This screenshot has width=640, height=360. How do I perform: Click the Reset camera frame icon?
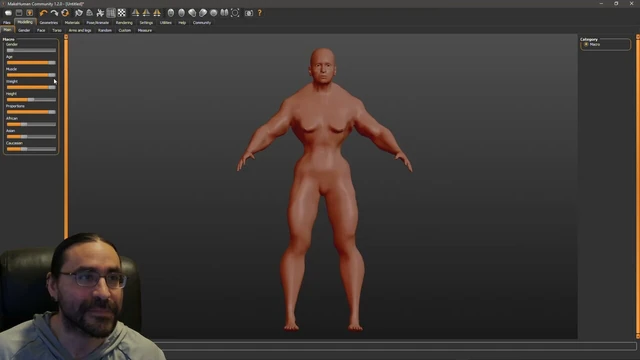235,13
